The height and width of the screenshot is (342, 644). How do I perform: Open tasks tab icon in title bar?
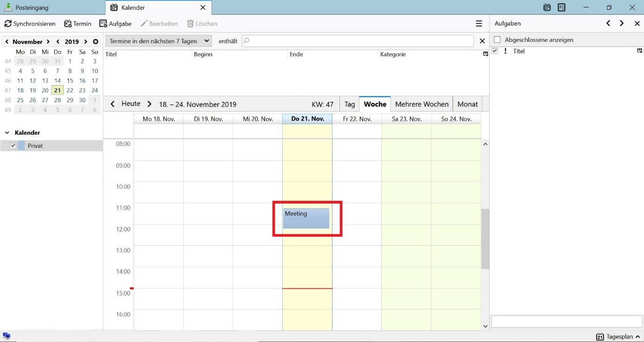tap(562, 7)
